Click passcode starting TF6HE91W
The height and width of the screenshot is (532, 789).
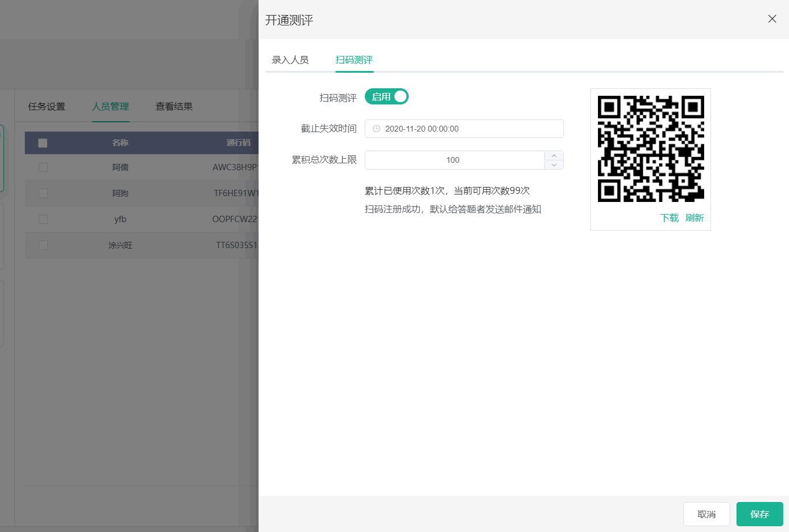[x=236, y=193]
